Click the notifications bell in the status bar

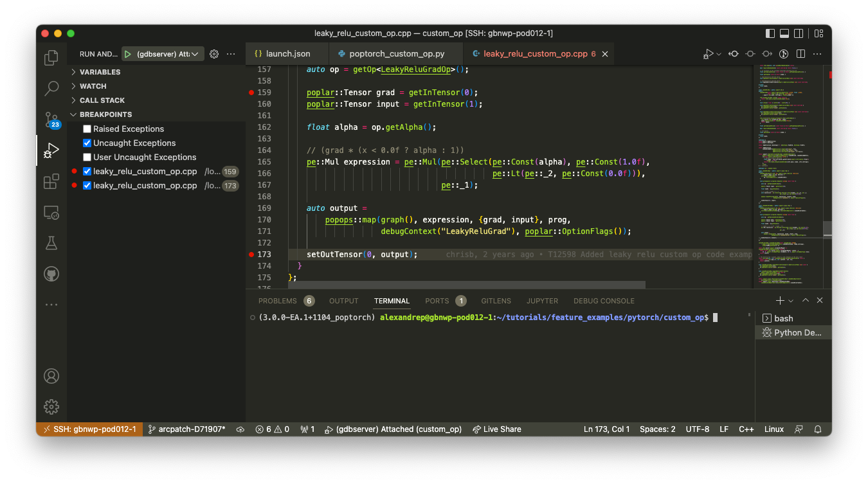817,429
